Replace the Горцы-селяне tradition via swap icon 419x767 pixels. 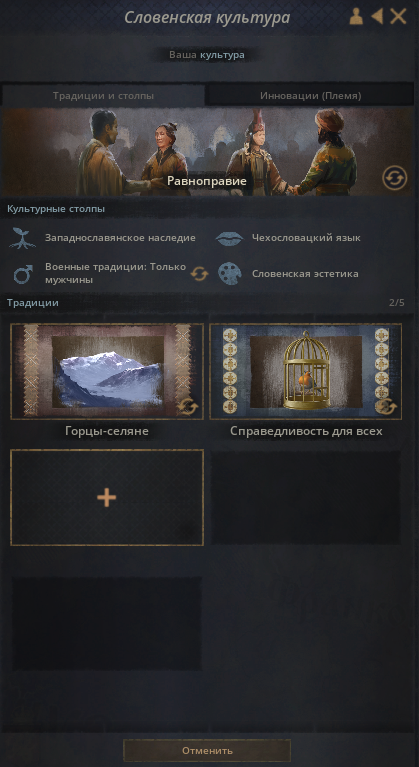(188, 406)
